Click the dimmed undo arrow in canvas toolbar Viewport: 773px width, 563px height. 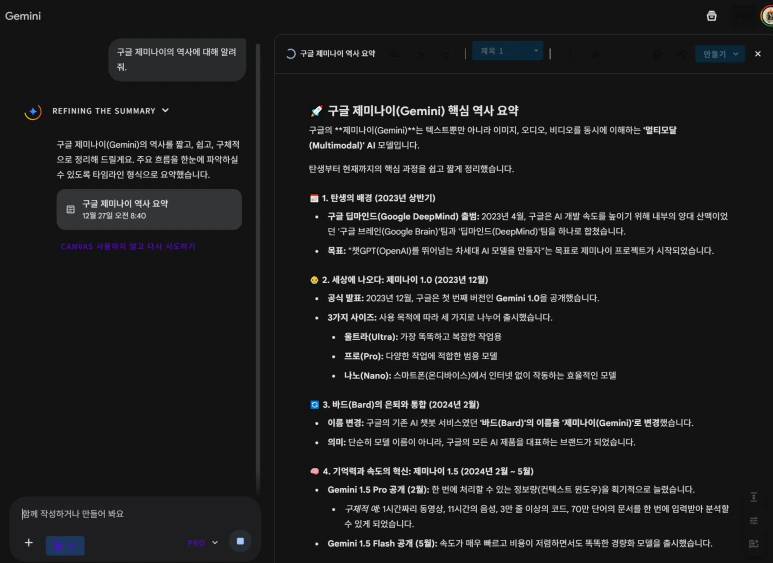pyautogui.click(x=420, y=54)
